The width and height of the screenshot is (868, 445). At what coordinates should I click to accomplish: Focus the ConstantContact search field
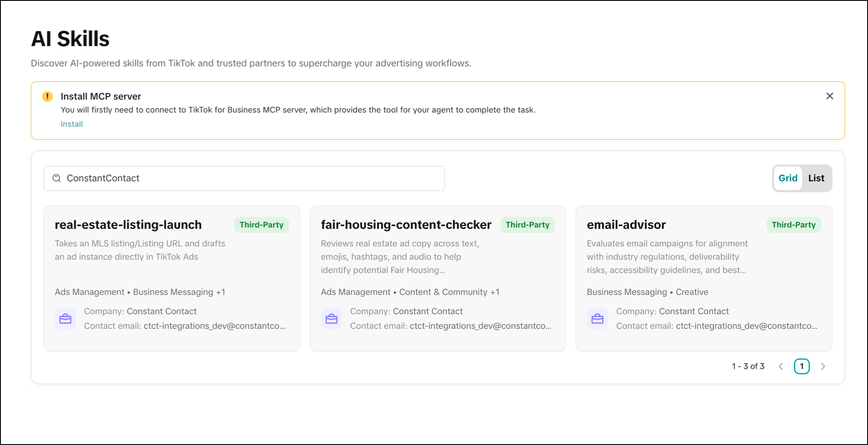pos(244,178)
